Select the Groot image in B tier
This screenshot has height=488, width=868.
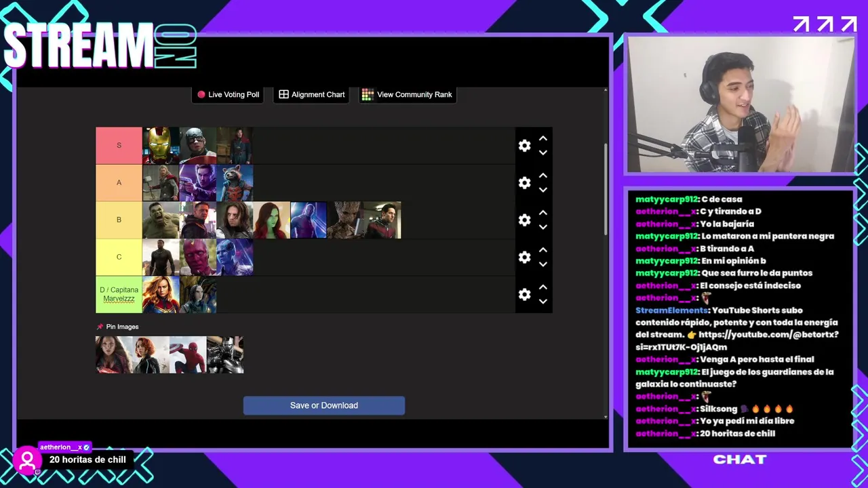[x=346, y=220]
